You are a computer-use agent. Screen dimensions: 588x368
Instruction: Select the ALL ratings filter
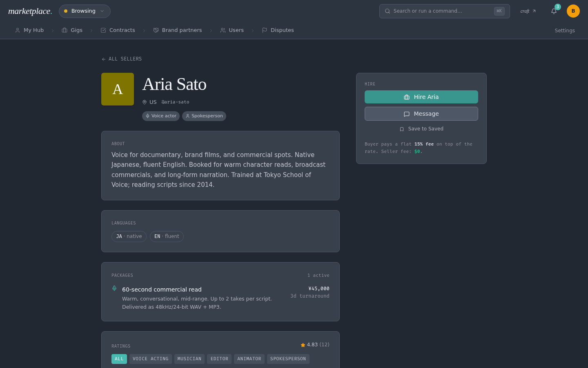coord(119,359)
